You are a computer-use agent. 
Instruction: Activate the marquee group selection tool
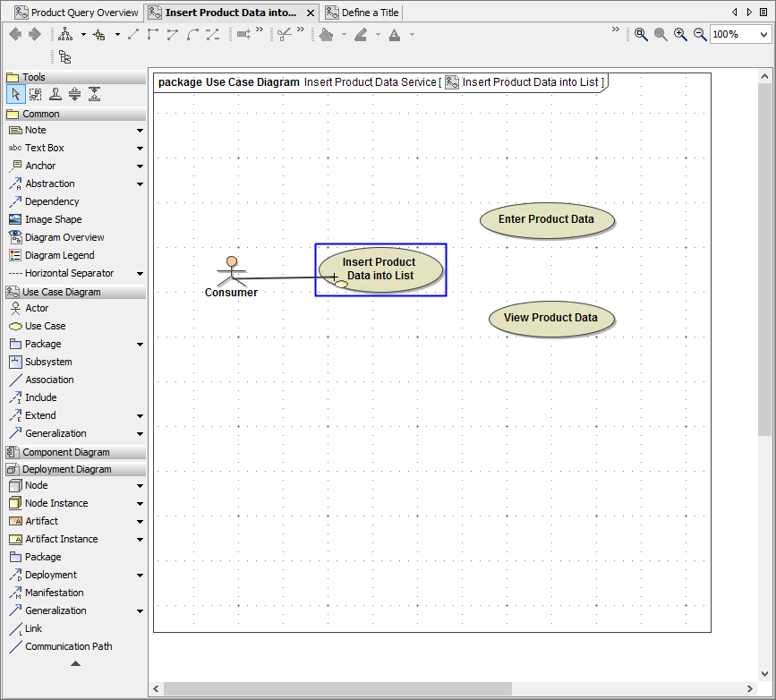click(x=35, y=94)
